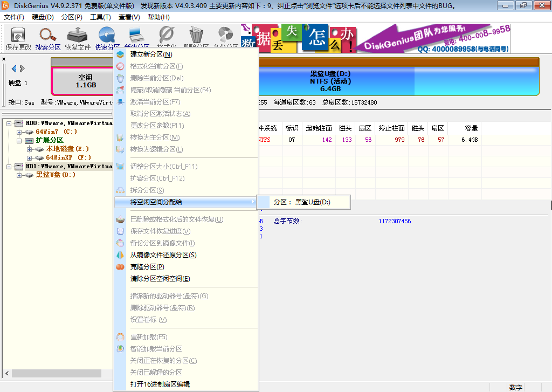
Task: Go to previous disk with left arrow
Action: tap(14, 68)
